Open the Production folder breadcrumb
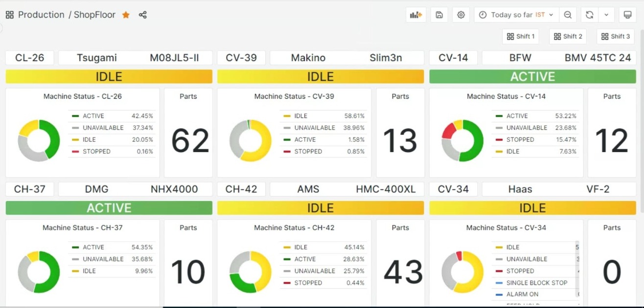This screenshot has height=308, width=644. click(41, 15)
